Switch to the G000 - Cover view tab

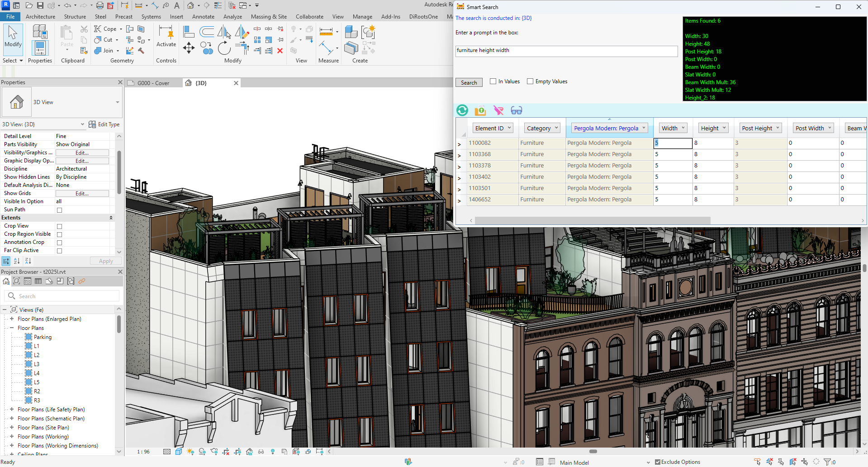pyautogui.click(x=153, y=83)
